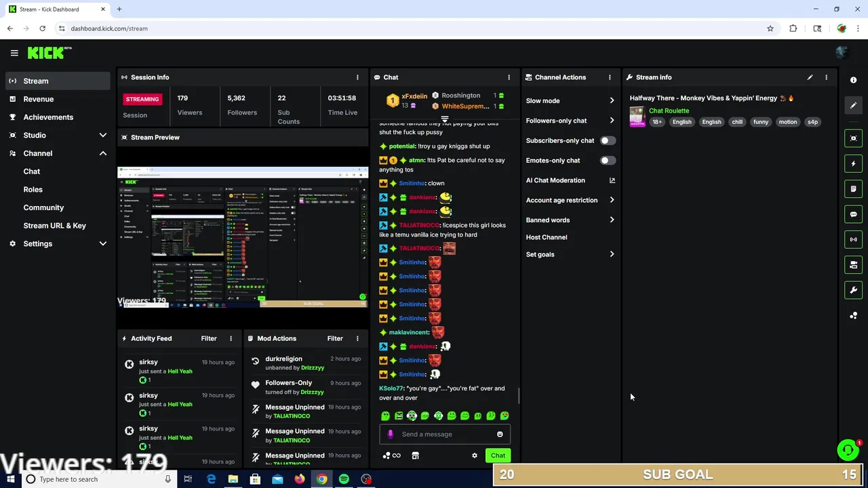The image size is (868, 488).
Task: Send message with green Chat button
Action: click(498, 455)
